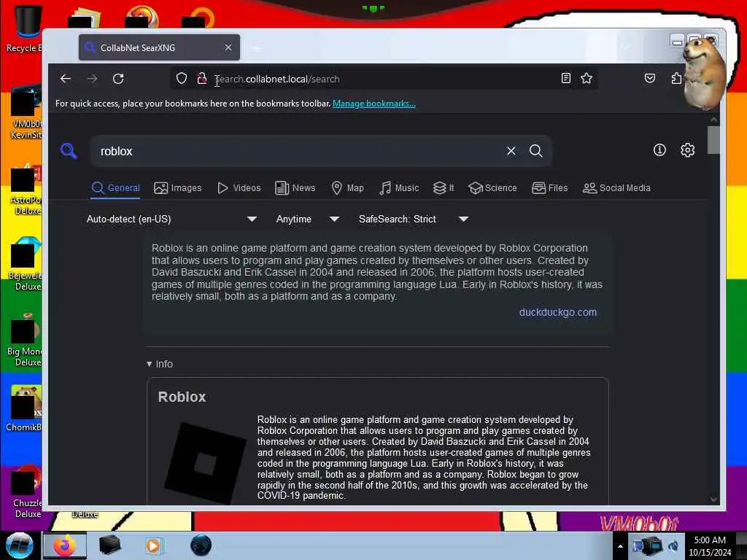View site security padlock info
The image size is (747, 560).
click(202, 78)
